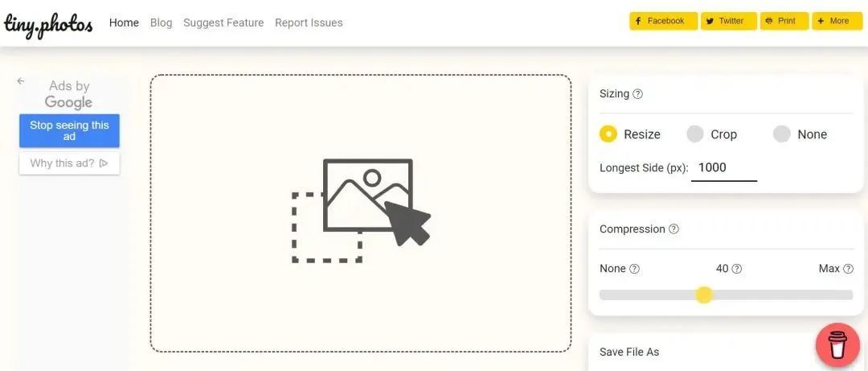Expand the Why this ad? info

(69, 163)
